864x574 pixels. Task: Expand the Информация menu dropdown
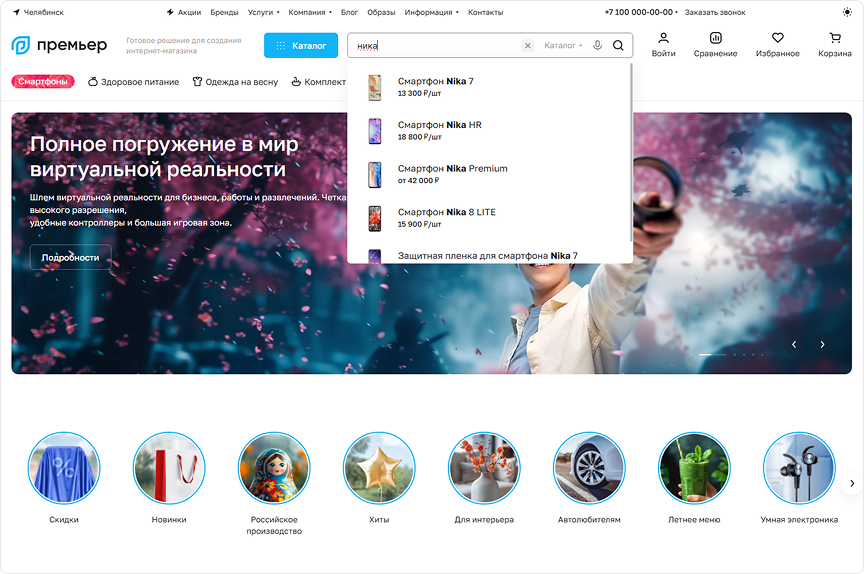click(x=431, y=12)
